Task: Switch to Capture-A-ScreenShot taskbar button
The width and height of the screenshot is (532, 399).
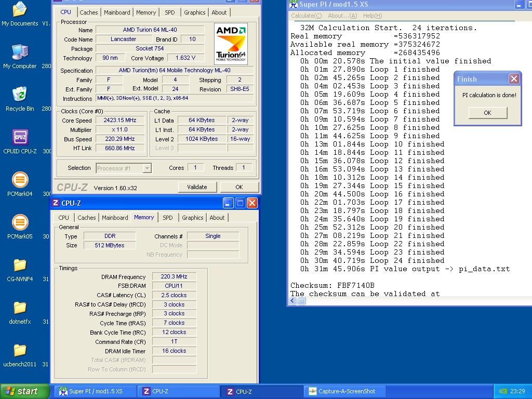Action: 345,391
